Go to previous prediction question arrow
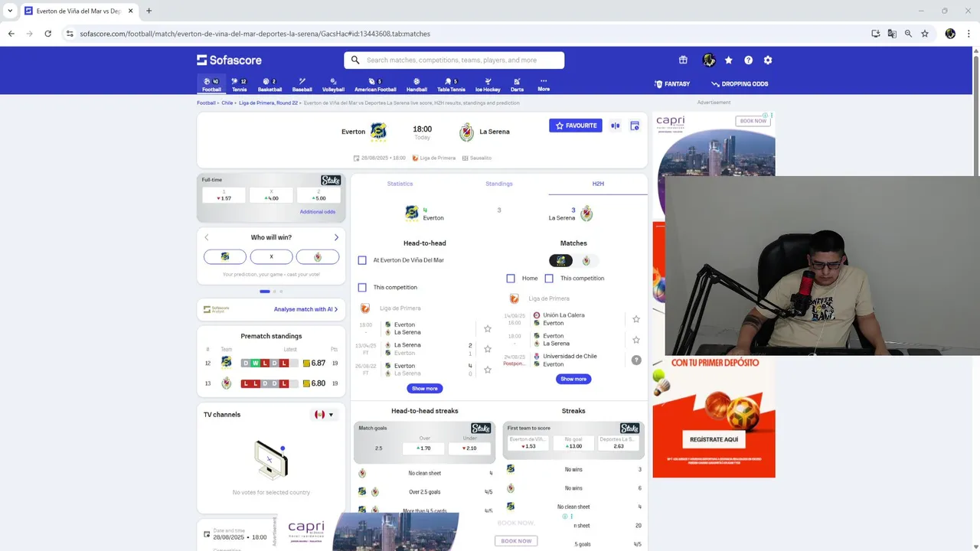980x551 pixels. (x=206, y=237)
